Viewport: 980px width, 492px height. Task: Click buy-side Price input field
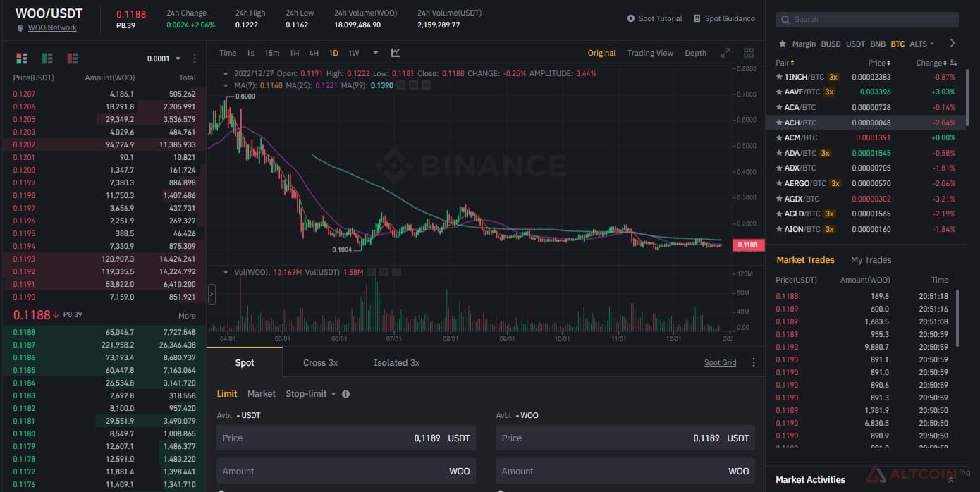point(346,438)
